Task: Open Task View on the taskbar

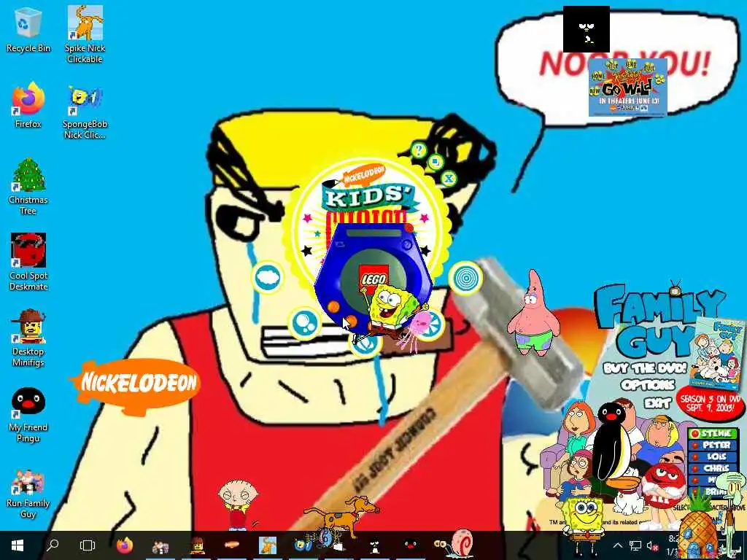Action: click(88, 545)
